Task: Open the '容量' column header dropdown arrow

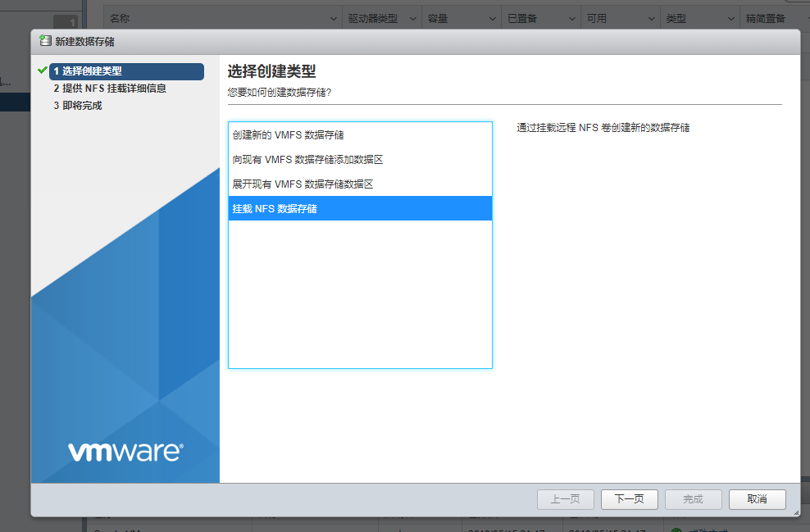Action: [492, 18]
